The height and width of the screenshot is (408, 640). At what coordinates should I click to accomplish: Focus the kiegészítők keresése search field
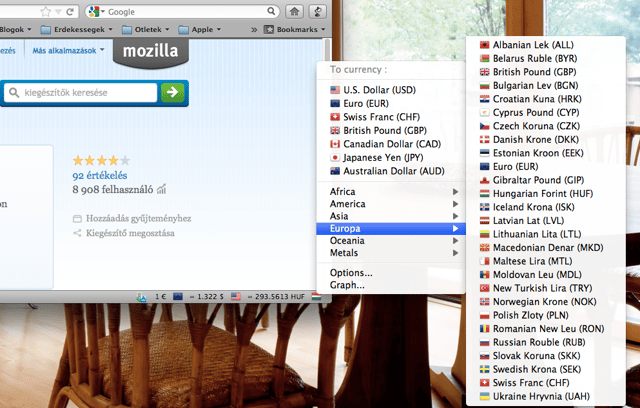pyautogui.click(x=81, y=93)
